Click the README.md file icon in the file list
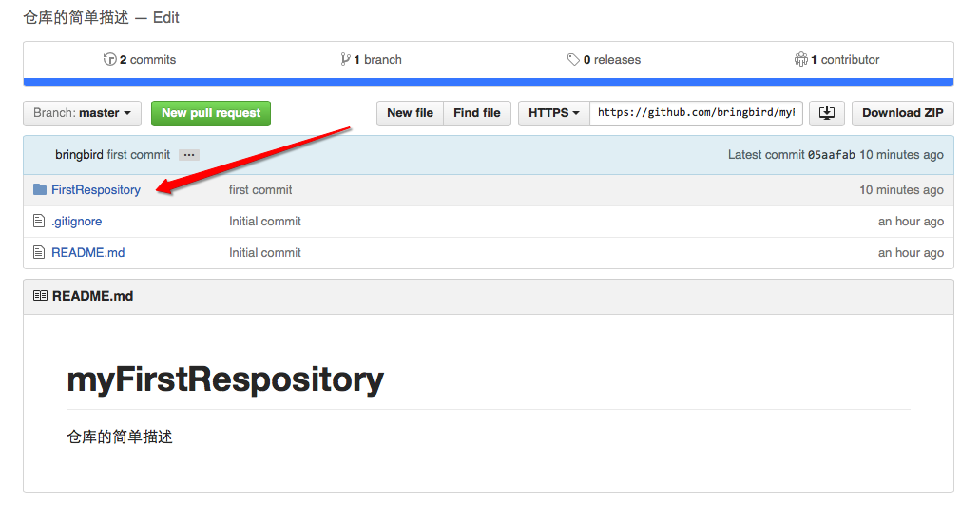The width and height of the screenshot is (980, 525). tap(39, 252)
